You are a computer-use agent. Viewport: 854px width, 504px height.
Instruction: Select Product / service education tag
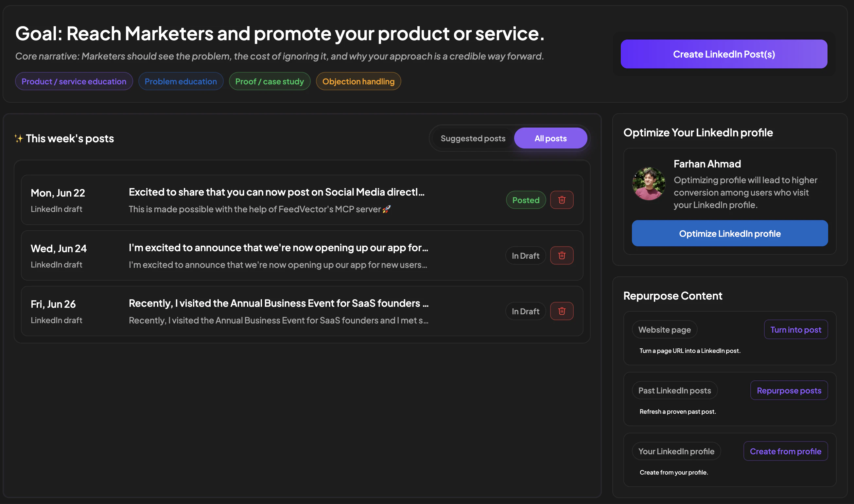[74, 81]
